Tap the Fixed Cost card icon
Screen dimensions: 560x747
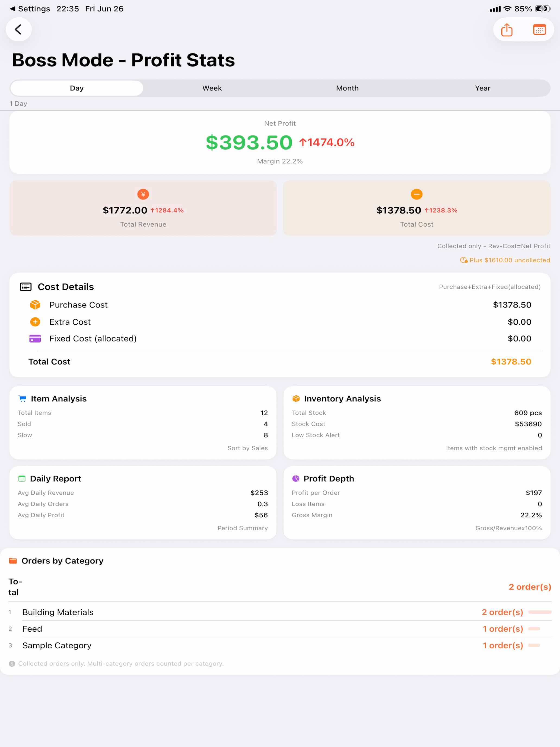[x=35, y=338]
